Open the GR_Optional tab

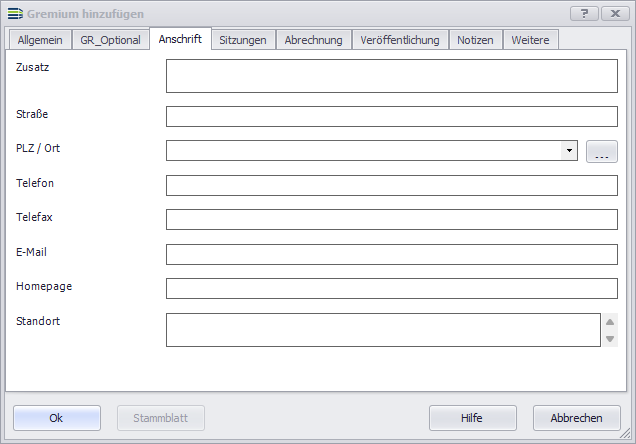[111, 40]
